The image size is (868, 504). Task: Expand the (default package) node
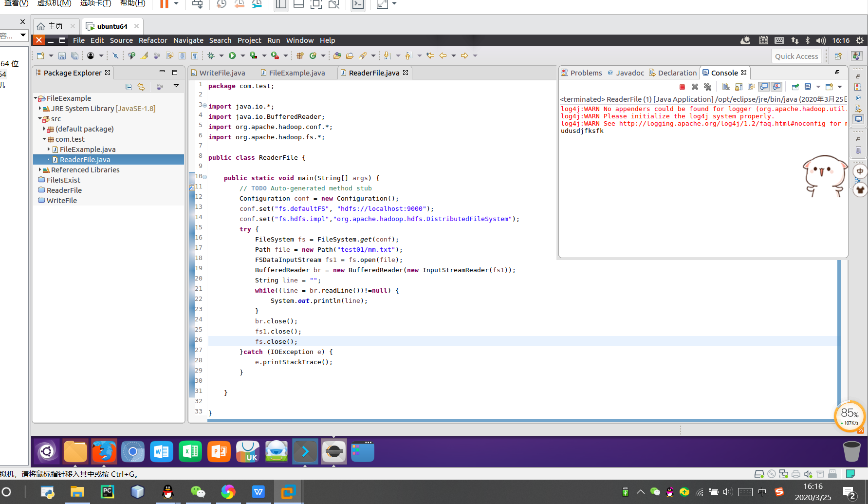tap(44, 129)
